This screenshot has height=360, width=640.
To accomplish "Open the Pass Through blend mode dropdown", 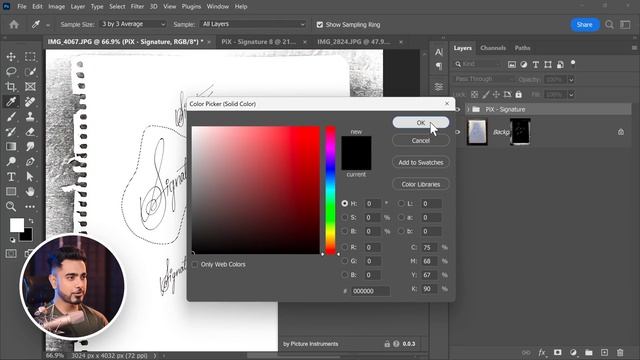I will pos(483,79).
